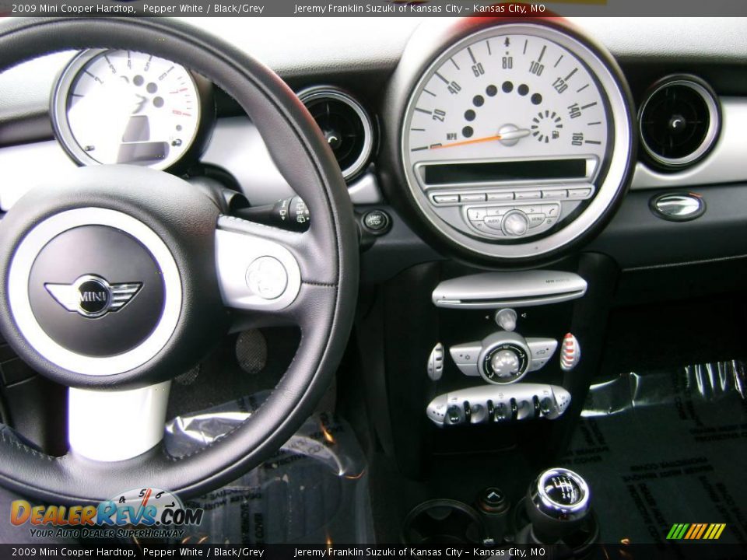Select the red-striped temperature thumbwheel
Image resolution: width=747 pixels, height=560 pixels.
point(570,352)
